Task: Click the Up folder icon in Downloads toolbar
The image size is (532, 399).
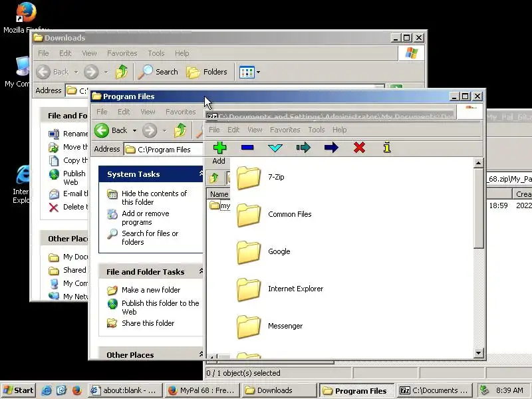Action: tap(122, 72)
